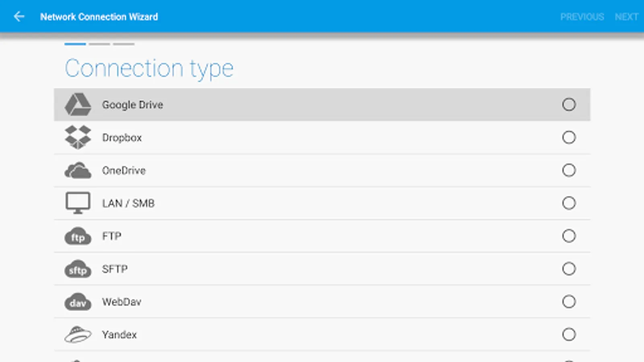
Task: Select the Google Drive radio button
Action: coord(569,105)
